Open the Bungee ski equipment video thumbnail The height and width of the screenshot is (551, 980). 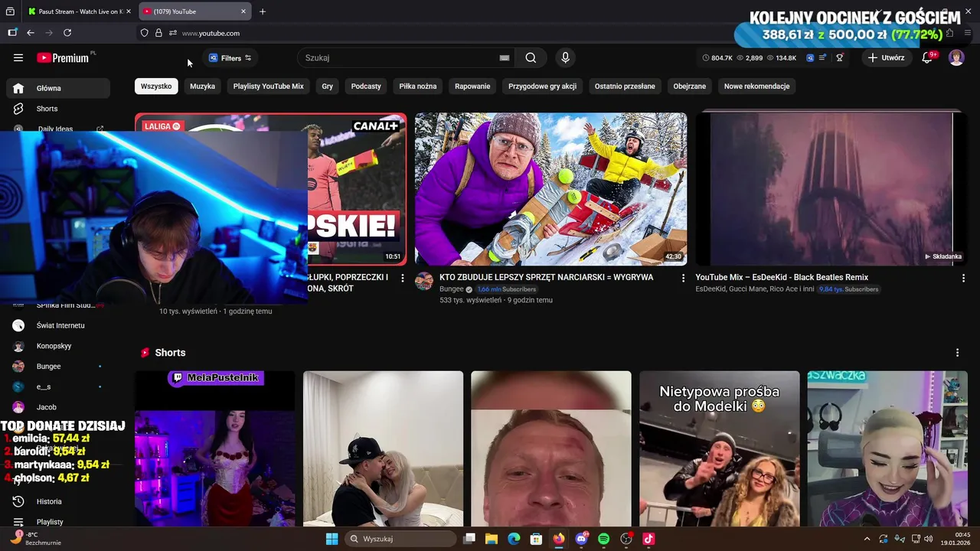[550, 189]
